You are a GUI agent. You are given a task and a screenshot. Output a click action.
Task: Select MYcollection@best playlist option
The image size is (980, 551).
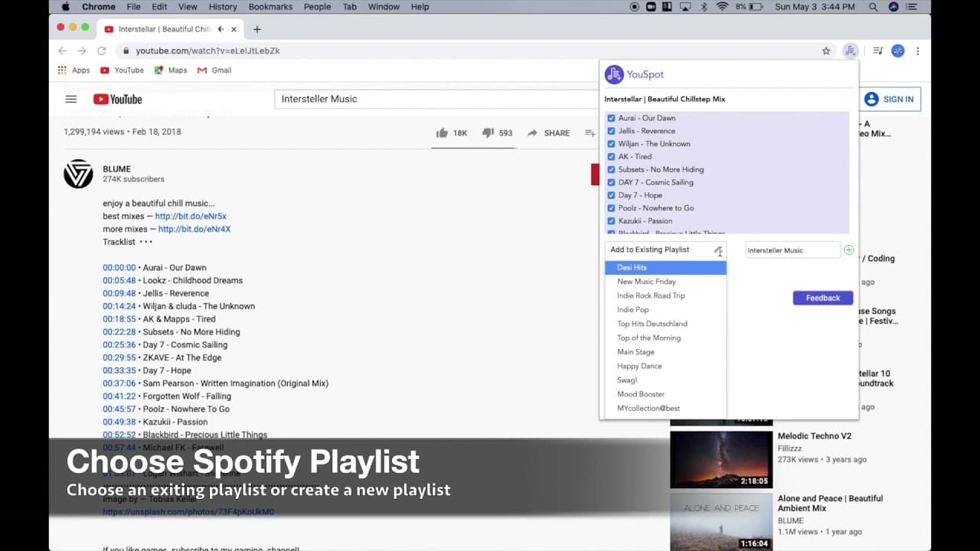(665, 409)
